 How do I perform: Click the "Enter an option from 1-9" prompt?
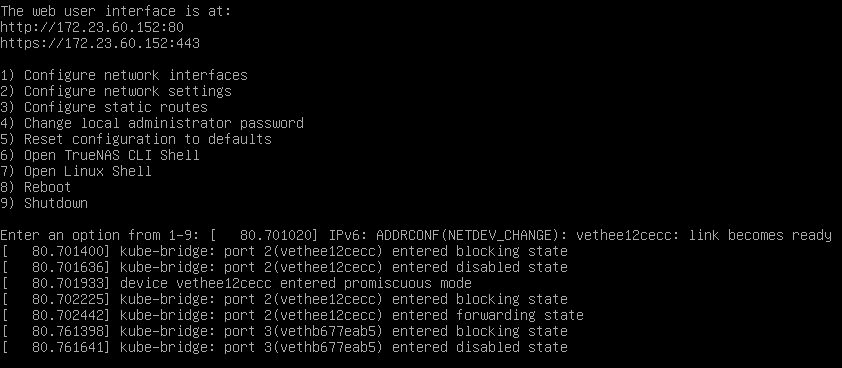pyautogui.click(x=104, y=235)
